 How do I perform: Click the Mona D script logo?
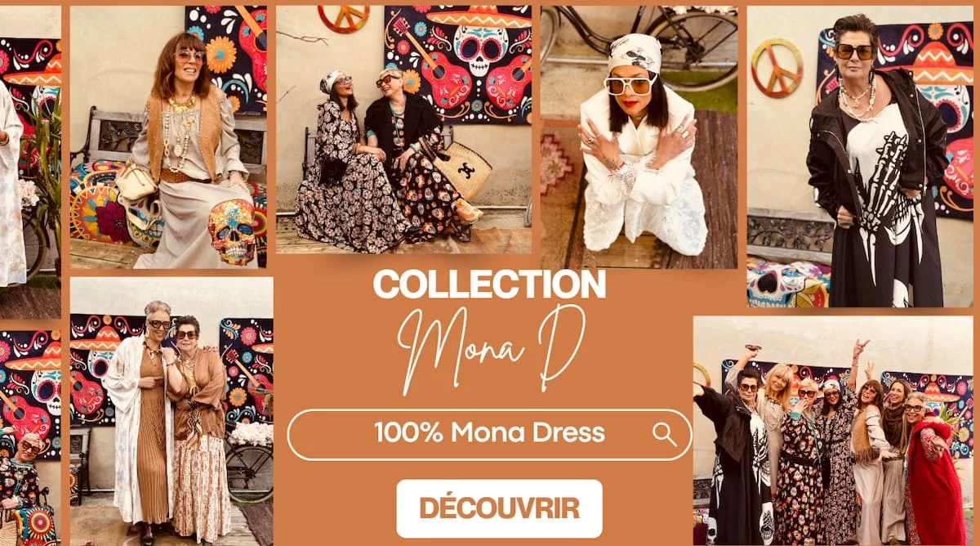click(492, 347)
